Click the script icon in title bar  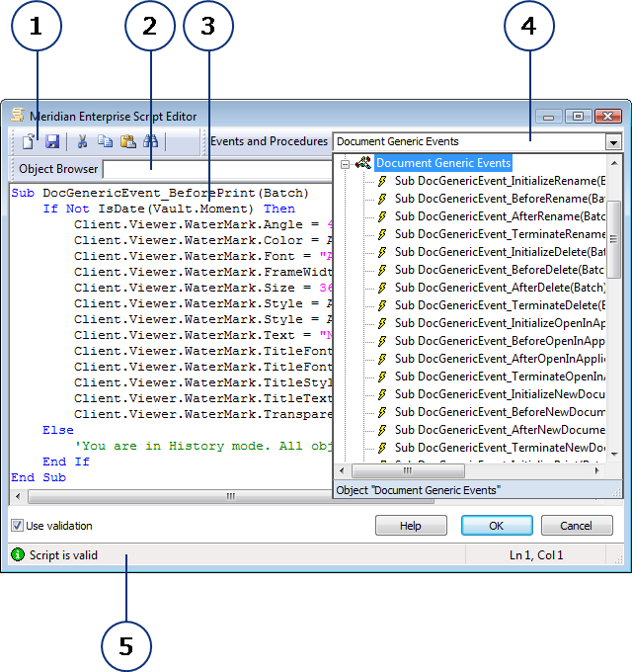(x=18, y=115)
